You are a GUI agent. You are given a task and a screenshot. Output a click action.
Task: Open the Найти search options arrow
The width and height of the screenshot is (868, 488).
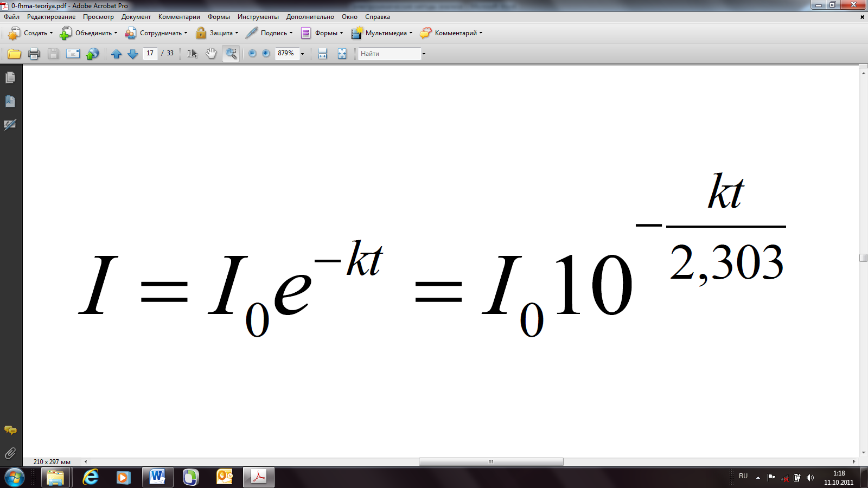point(424,54)
